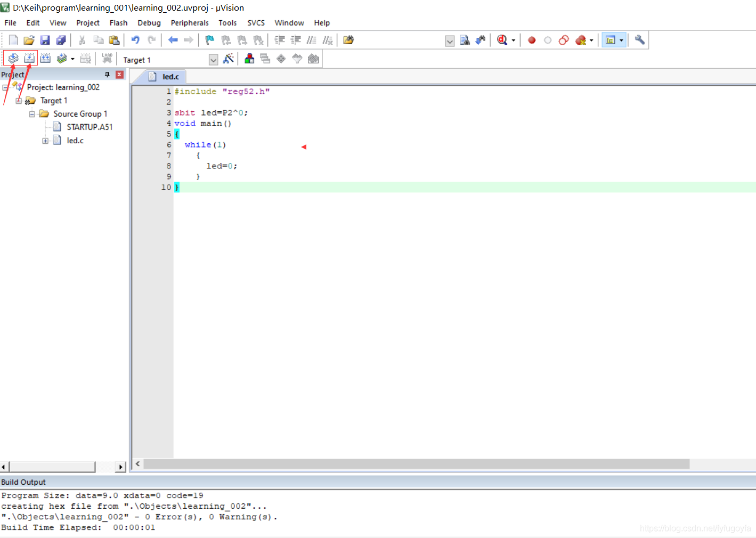
Task: Open the kill breakpoints dropdown arrow
Action: click(591, 40)
